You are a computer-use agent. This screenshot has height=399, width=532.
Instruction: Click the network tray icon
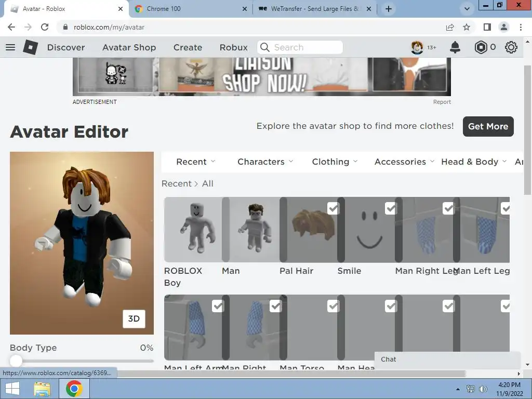click(471, 389)
